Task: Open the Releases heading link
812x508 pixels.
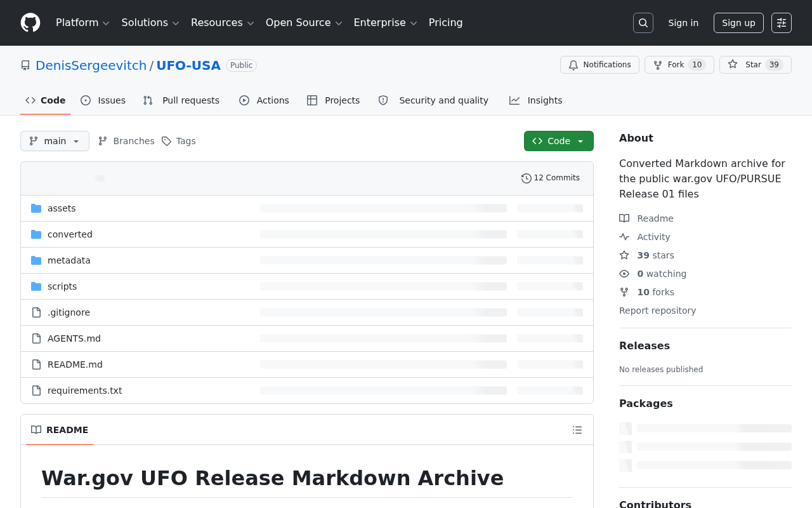Action: pyautogui.click(x=645, y=345)
